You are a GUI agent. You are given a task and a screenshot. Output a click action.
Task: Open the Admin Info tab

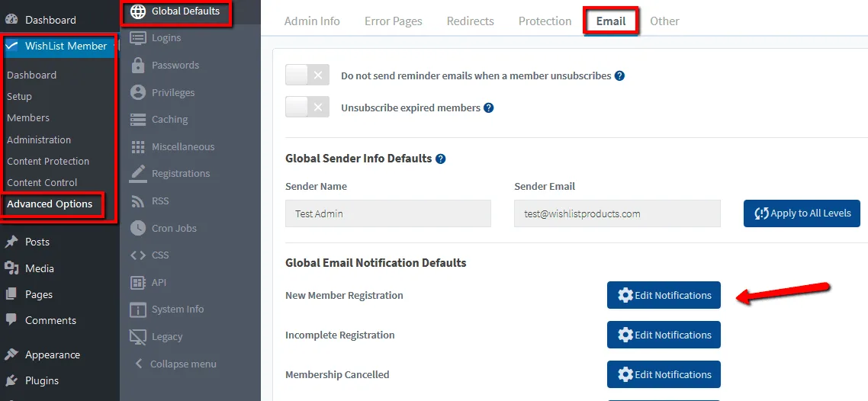pyautogui.click(x=312, y=21)
